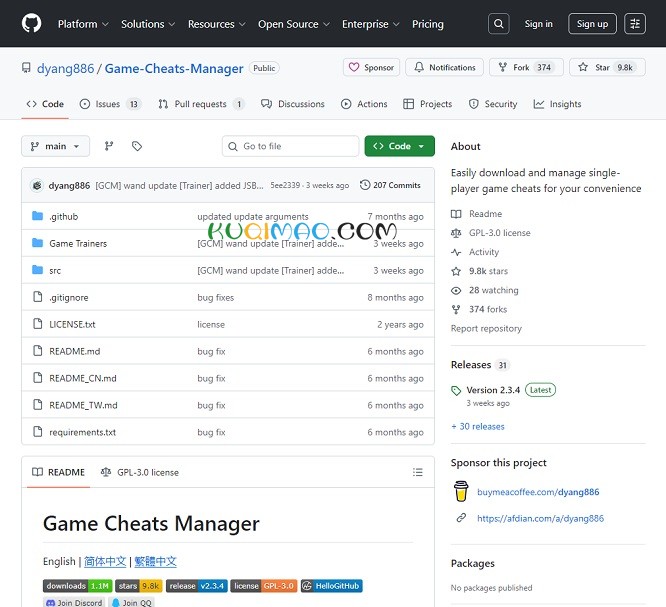Screen dimensions: 666x607
Task: Click the Join Discord badge
Action: (x=74, y=602)
